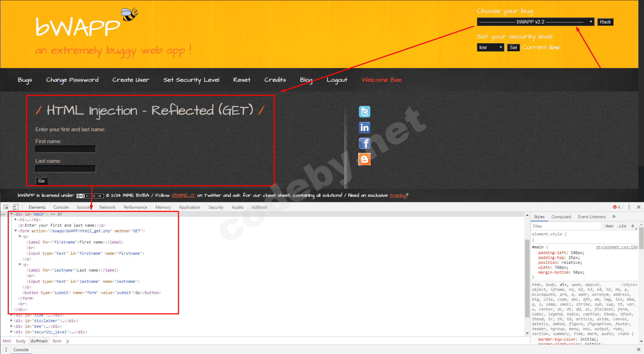Close the bottom Console drawer
This screenshot has width=644, height=354.
pos(639,350)
